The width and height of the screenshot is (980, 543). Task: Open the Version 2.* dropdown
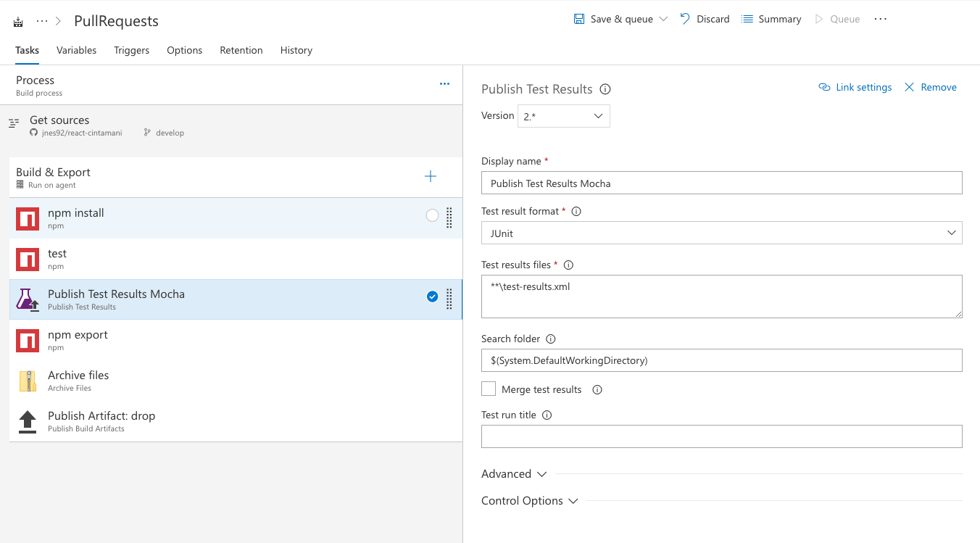pos(563,116)
